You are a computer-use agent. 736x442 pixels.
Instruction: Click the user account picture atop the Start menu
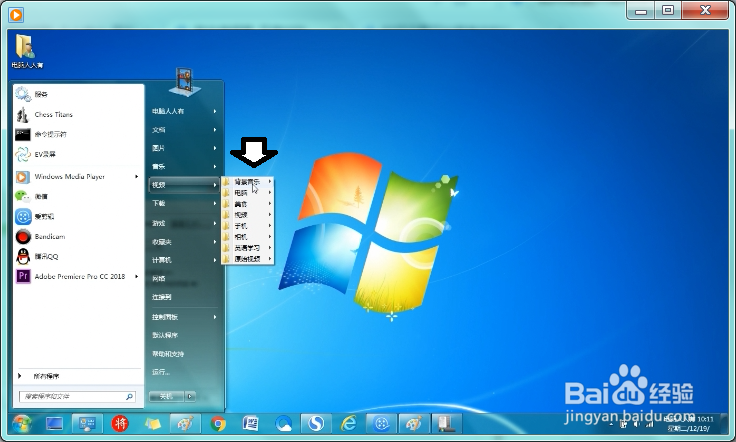(x=185, y=81)
